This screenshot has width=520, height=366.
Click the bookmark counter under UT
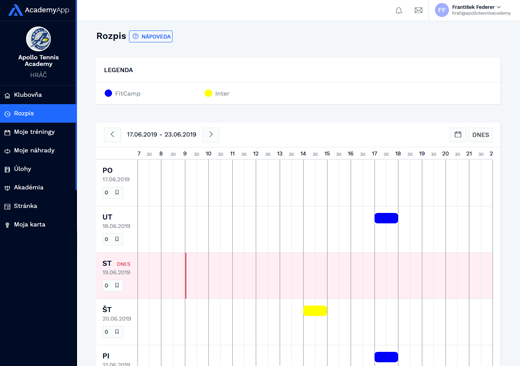pos(112,239)
